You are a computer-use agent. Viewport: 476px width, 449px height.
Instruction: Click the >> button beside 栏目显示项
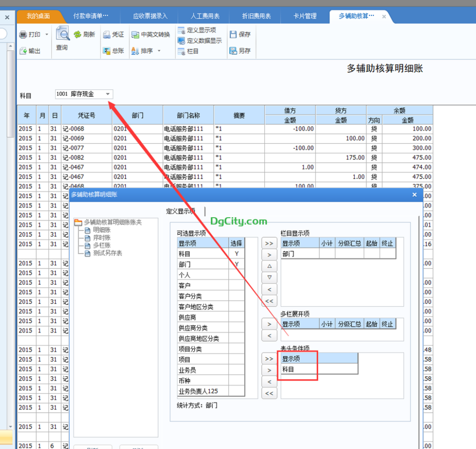(269, 243)
